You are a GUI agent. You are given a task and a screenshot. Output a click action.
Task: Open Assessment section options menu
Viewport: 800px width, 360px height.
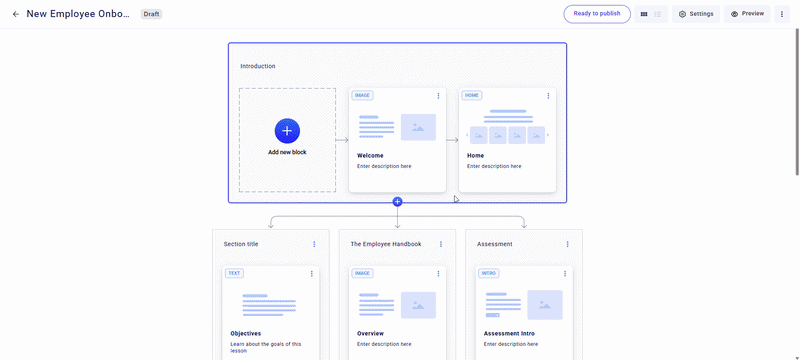tap(567, 244)
